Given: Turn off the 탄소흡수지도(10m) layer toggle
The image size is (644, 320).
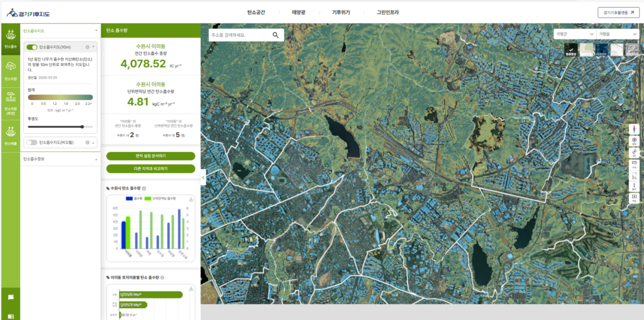Looking at the screenshot, I should 32,47.
